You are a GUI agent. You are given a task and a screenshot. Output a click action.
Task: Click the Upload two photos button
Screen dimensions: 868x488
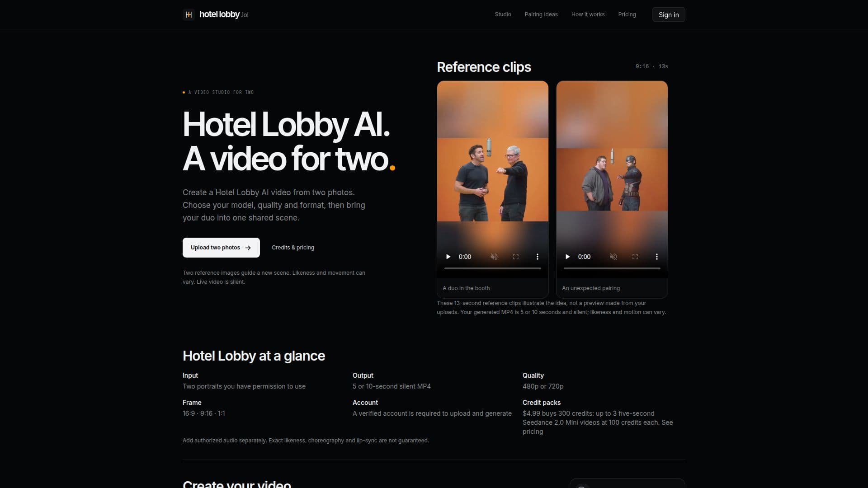[x=221, y=248]
